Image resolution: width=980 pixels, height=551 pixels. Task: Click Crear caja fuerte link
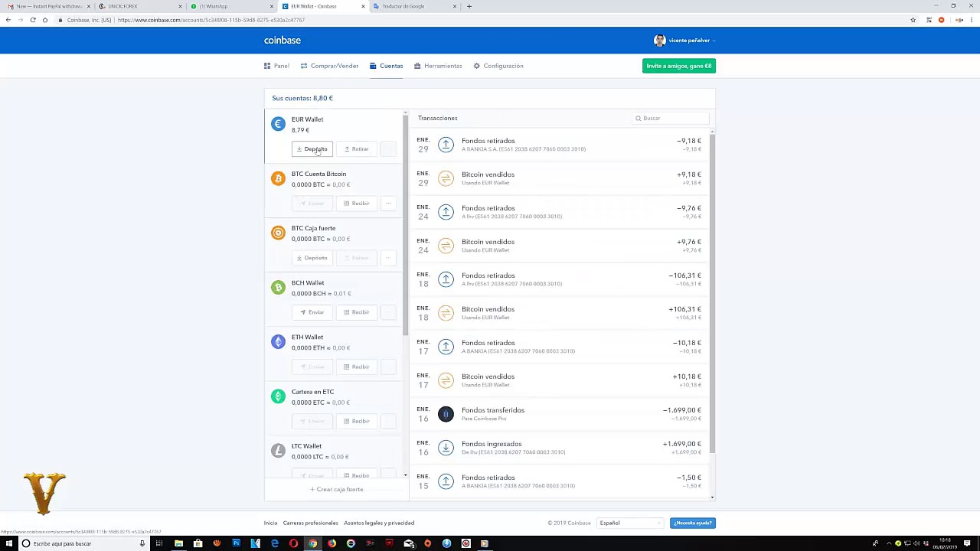click(337, 490)
